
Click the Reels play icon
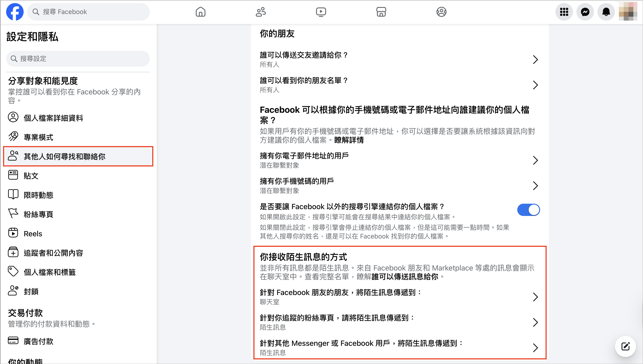click(x=13, y=233)
